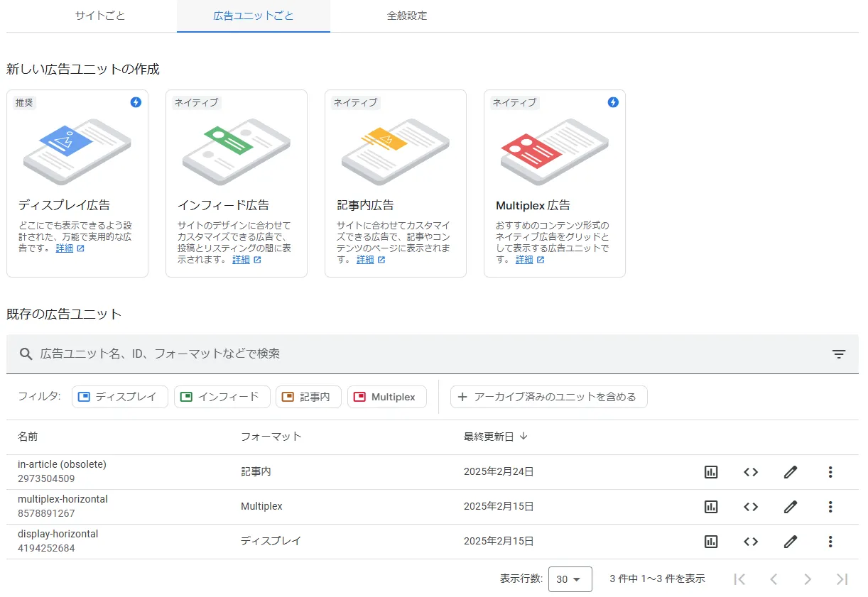868x597 pixels.
Task: Click unit name in-article (obsolete)
Action: 62,464
